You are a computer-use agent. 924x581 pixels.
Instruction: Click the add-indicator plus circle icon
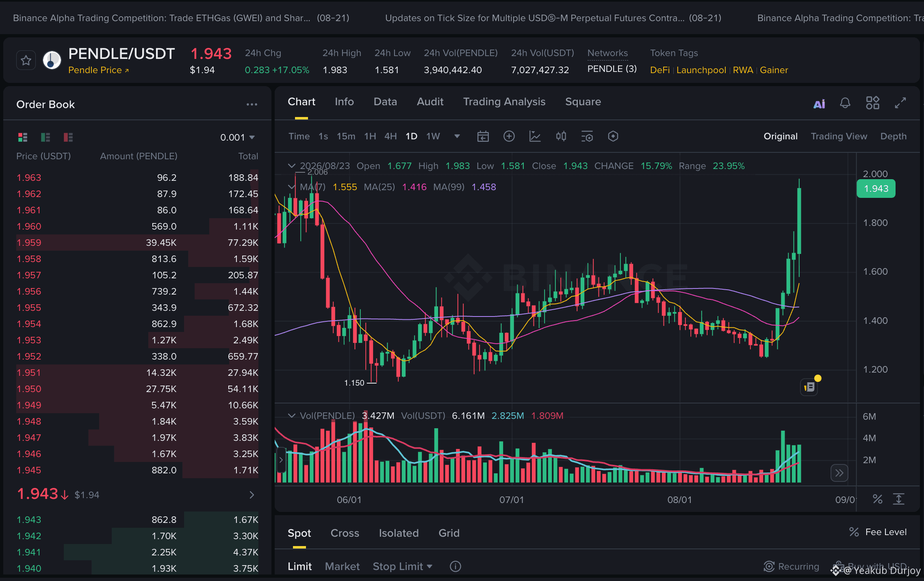click(509, 136)
